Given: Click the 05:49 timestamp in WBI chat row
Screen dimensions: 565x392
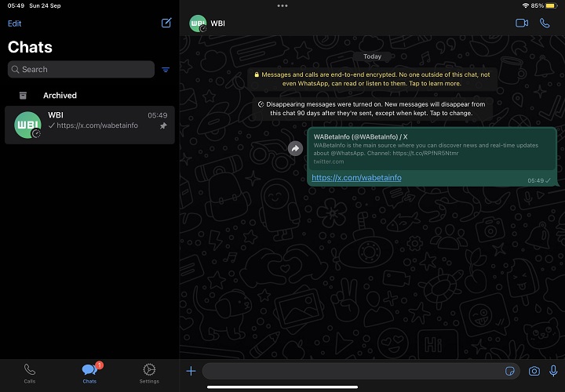Looking at the screenshot, I should (158, 115).
